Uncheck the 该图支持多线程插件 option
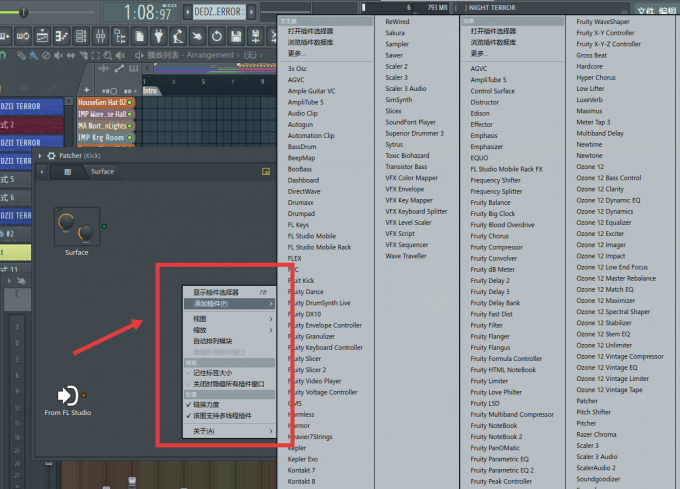Viewport: 680px width, 489px height. (229, 416)
